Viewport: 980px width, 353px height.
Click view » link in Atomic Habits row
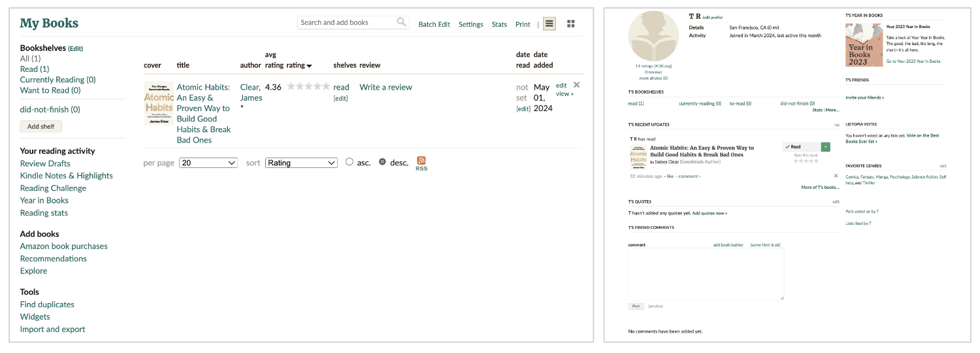[x=564, y=93]
